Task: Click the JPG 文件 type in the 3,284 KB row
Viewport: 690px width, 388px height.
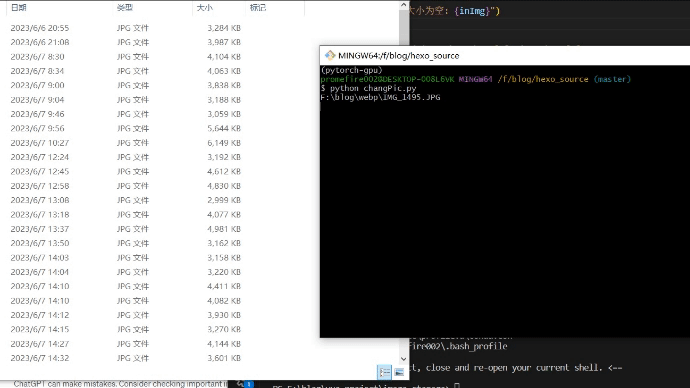Action: click(133, 28)
